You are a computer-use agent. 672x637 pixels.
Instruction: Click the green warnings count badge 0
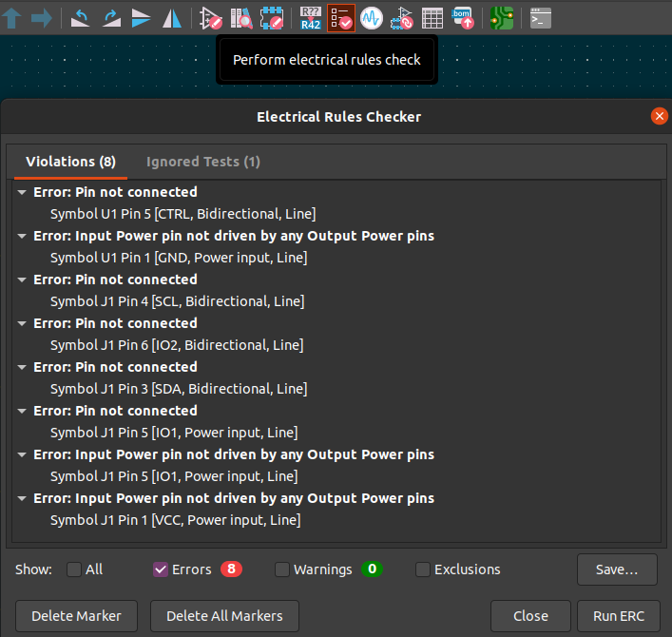coord(372,569)
